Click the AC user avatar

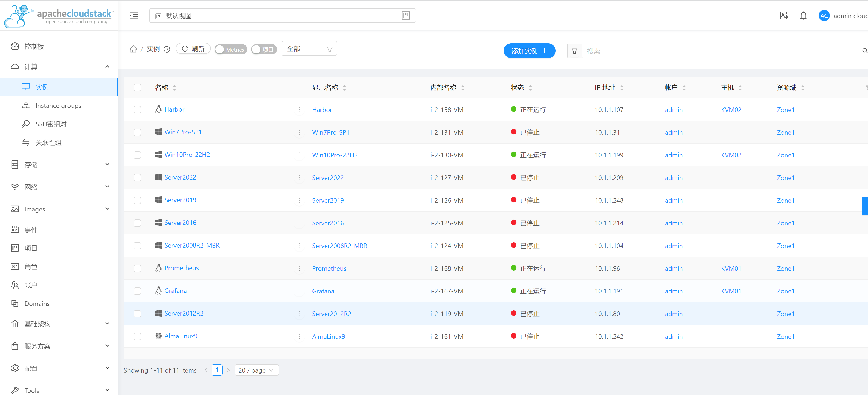(x=824, y=16)
